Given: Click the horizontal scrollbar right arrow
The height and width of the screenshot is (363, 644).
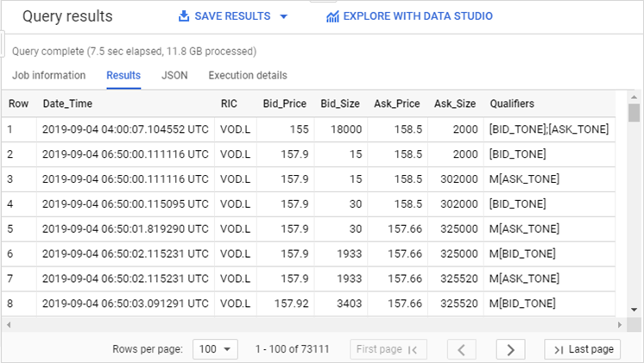Looking at the screenshot, I should click(x=620, y=325).
